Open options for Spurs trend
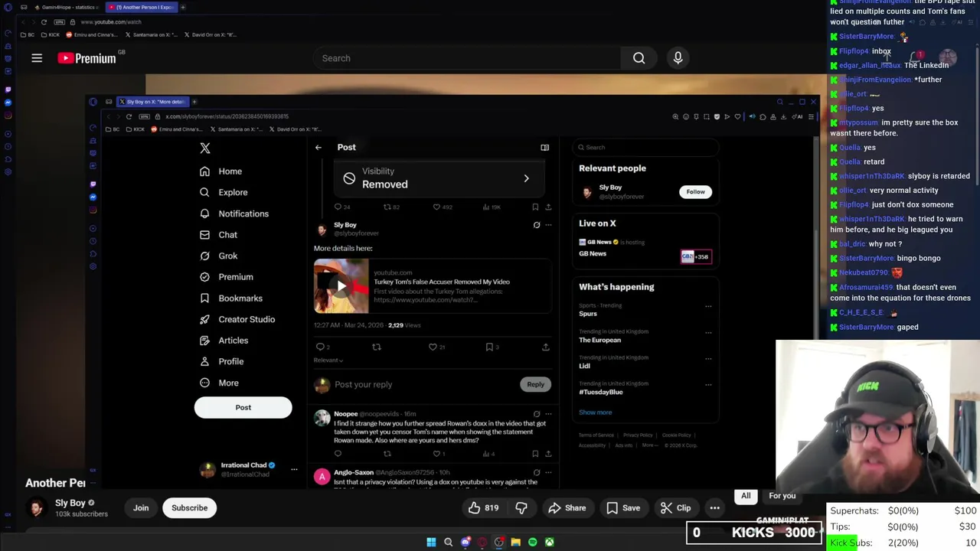980x551 pixels. (x=708, y=306)
